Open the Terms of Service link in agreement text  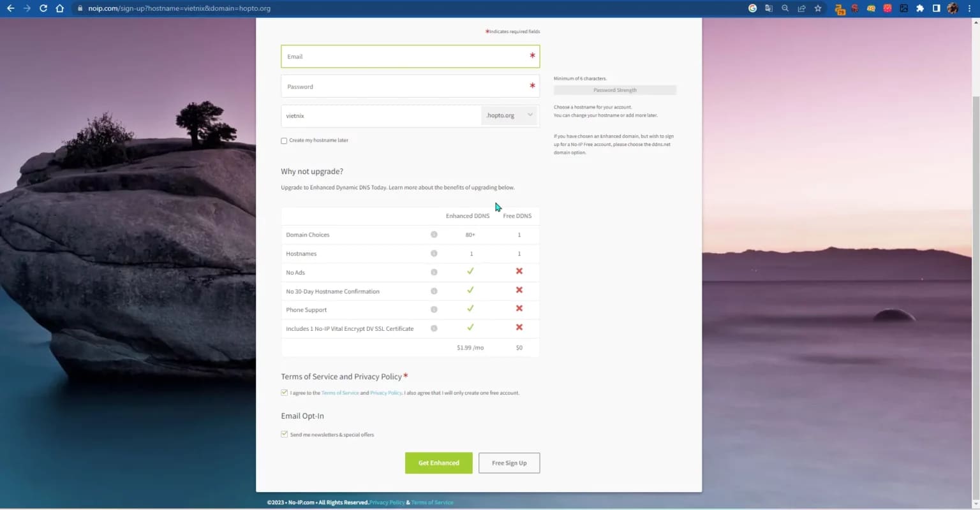point(340,393)
